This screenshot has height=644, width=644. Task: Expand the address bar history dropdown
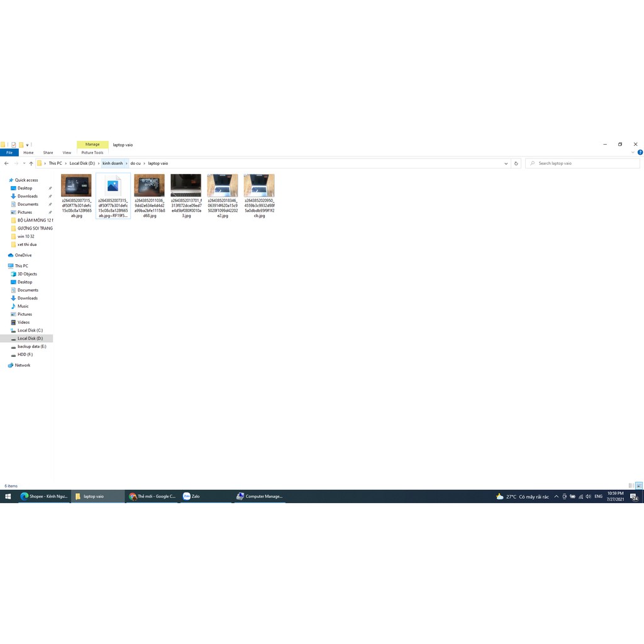point(506,164)
